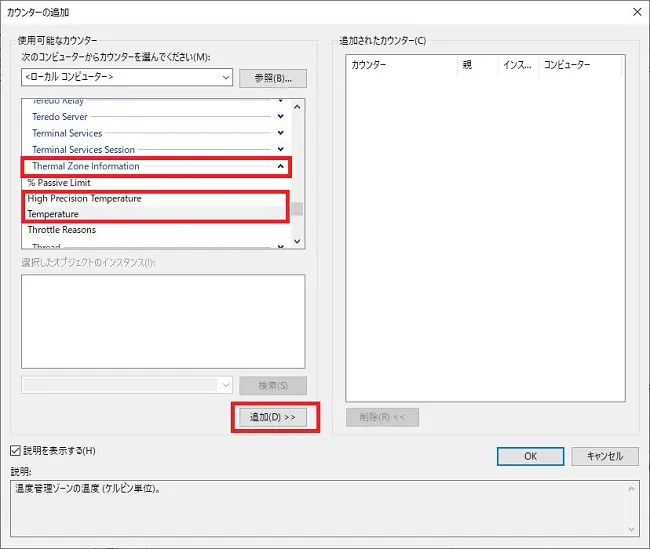This screenshot has height=549, width=650.
Task: Expand the Teredo Server counter group
Action: pos(281,117)
